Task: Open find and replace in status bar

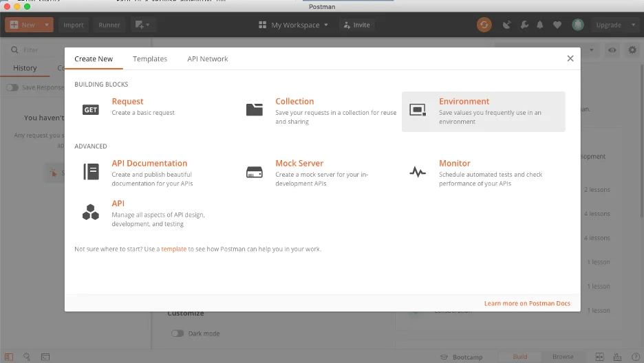Action: (x=27, y=357)
